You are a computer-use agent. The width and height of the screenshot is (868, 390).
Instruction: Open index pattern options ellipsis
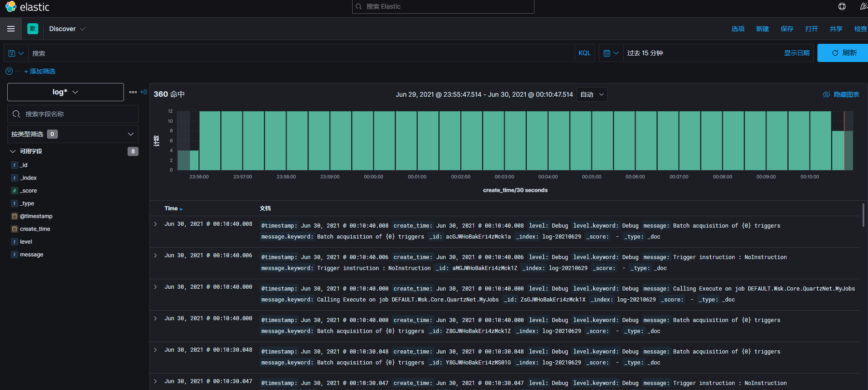(133, 92)
